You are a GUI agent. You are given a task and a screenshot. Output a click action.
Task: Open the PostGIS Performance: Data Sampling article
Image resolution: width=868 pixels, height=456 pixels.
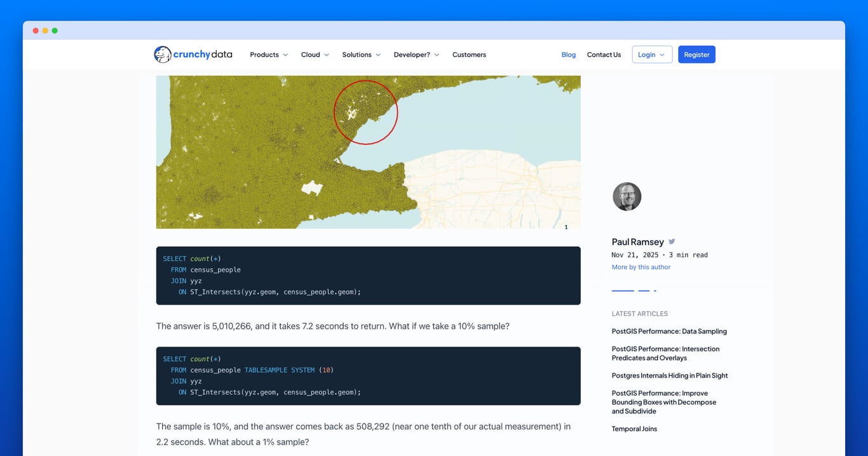coord(669,331)
